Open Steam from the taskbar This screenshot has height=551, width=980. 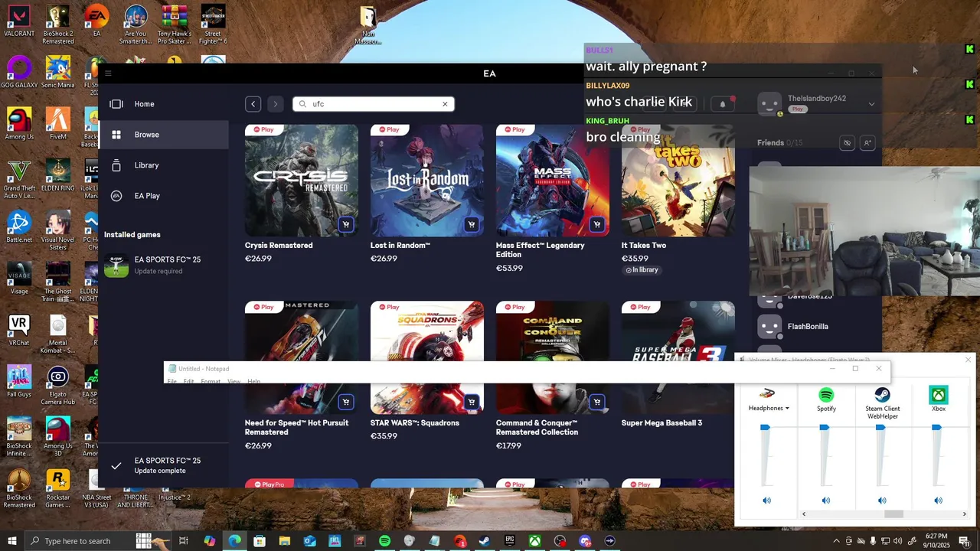(x=485, y=541)
